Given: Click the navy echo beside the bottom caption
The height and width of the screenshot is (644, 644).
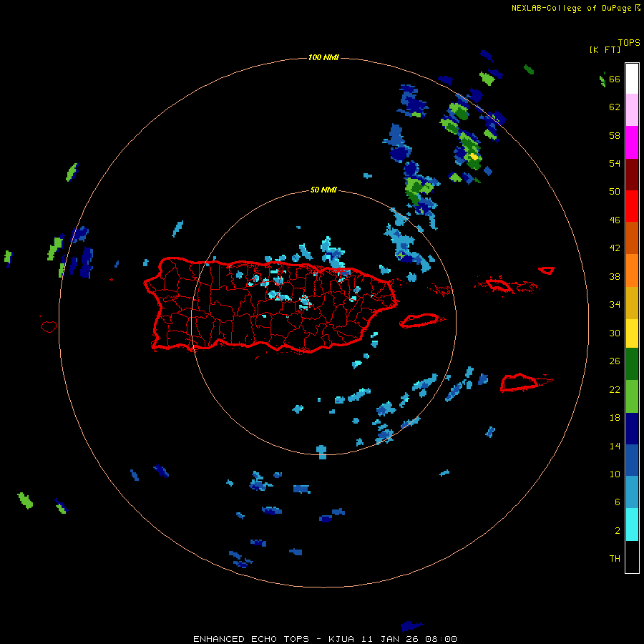Looking at the screenshot, I should (411, 626).
